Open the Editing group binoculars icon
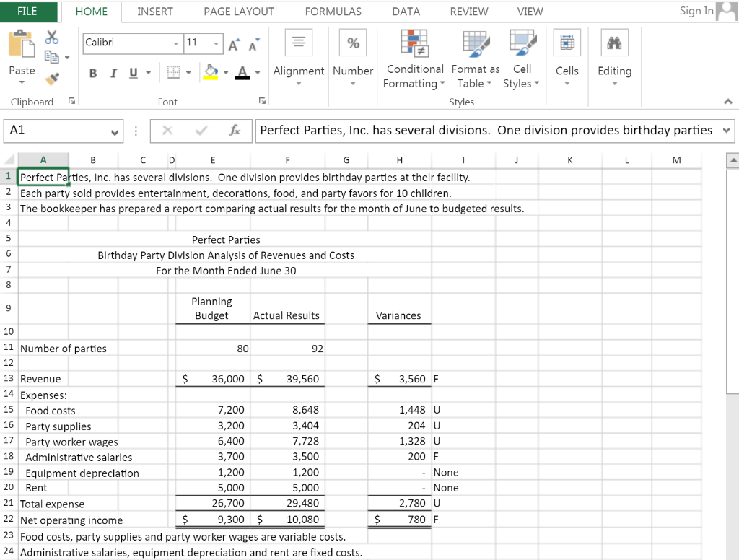This screenshot has height=560, width=739. tap(614, 42)
